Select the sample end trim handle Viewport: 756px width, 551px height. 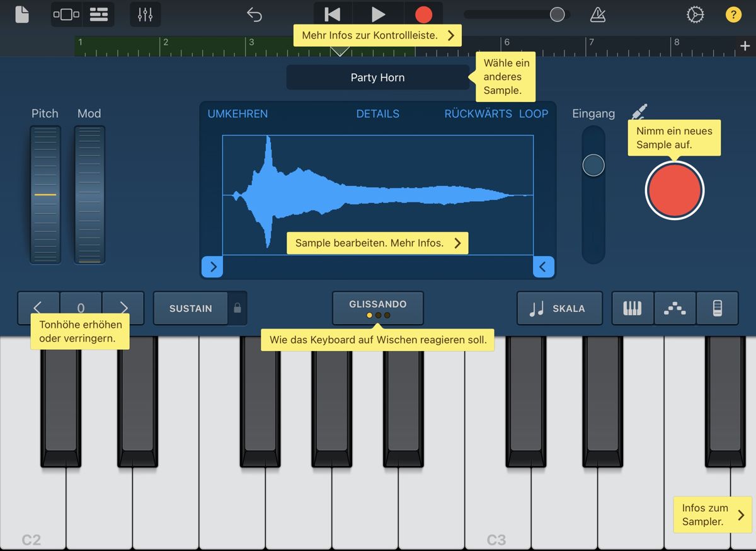[543, 267]
